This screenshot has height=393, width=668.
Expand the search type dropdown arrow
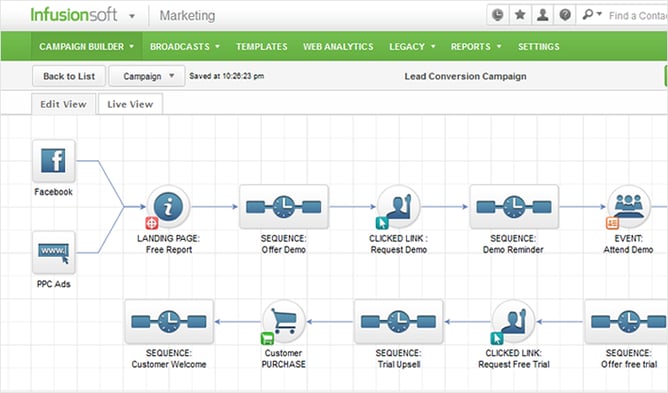click(x=599, y=14)
